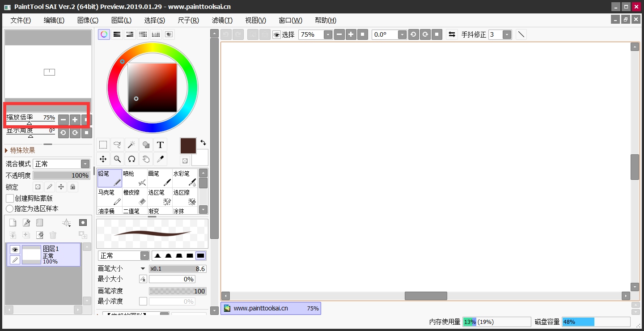Toggle selection visibility eye next to 选择
Screen dimensions: 644x331
(276, 34)
